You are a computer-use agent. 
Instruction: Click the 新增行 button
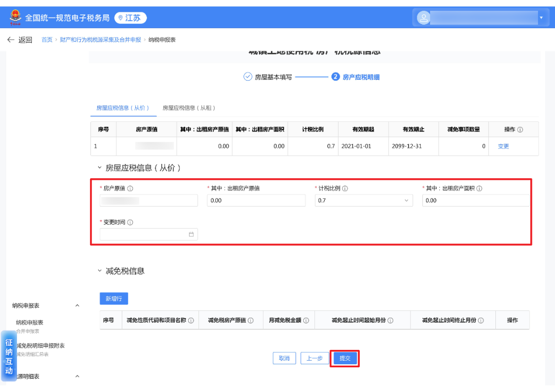(x=114, y=298)
